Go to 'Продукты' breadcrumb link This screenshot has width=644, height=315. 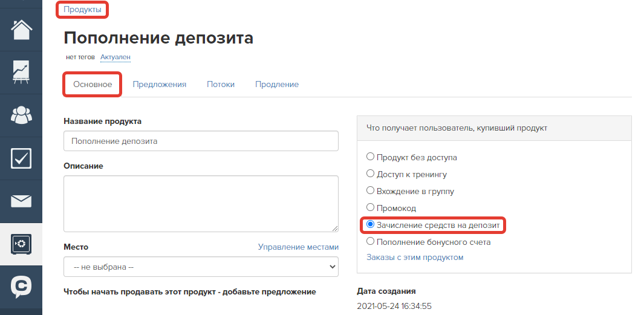click(x=82, y=10)
